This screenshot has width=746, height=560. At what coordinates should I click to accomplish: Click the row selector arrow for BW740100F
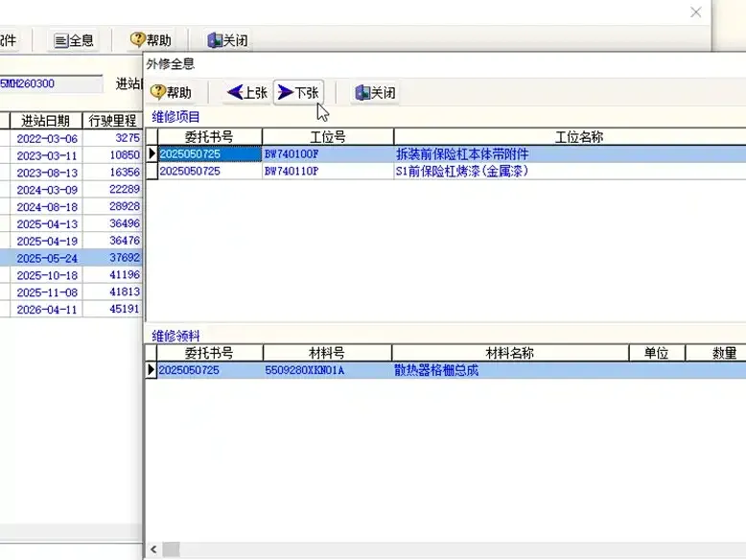click(x=152, y=153)
